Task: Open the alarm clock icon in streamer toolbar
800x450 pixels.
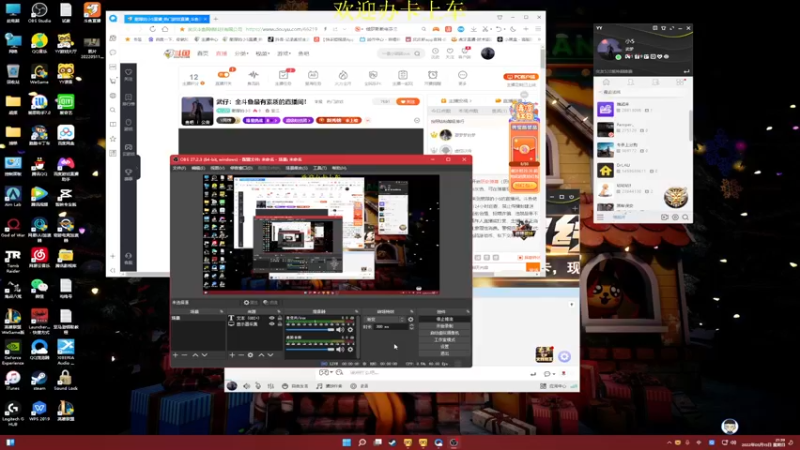Action: 433,77
